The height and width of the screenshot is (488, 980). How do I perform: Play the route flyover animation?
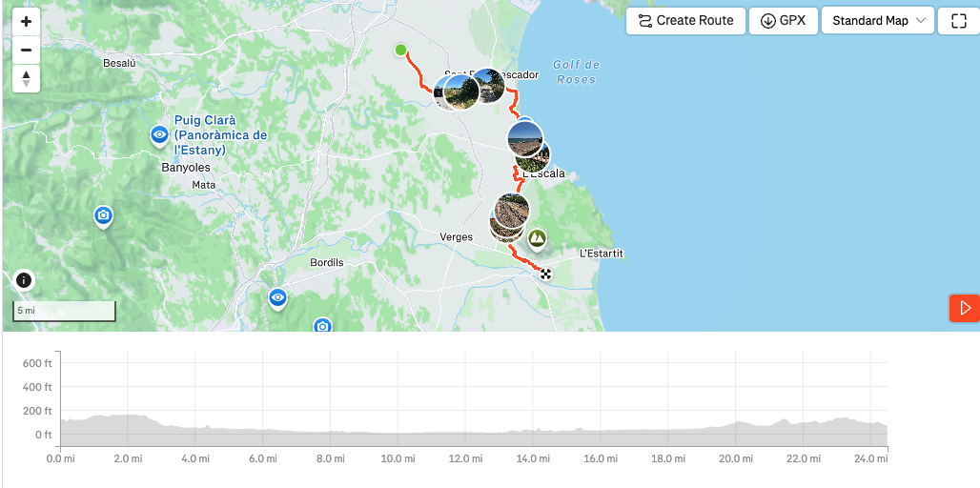[965, 308]
